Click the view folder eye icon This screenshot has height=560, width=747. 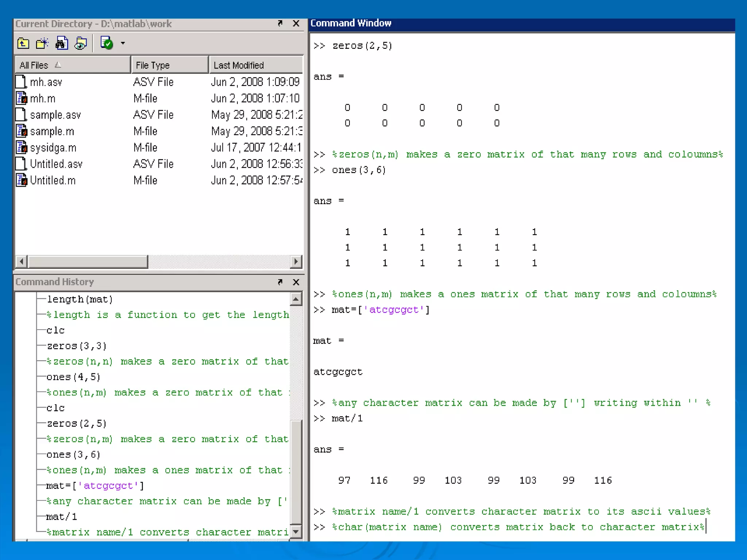81,44
